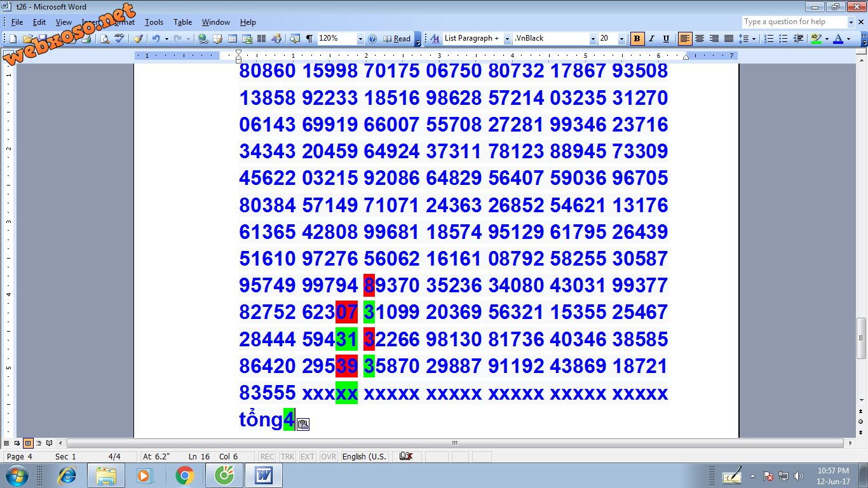Screen dimensions: 868x488
Task: Click the REC indicator in status bar
Action: 268,456
